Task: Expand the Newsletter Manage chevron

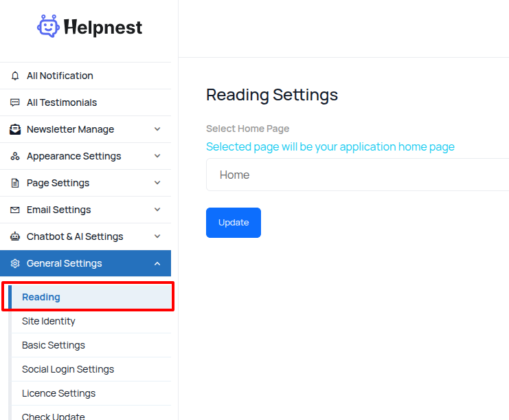Action: 157,129
